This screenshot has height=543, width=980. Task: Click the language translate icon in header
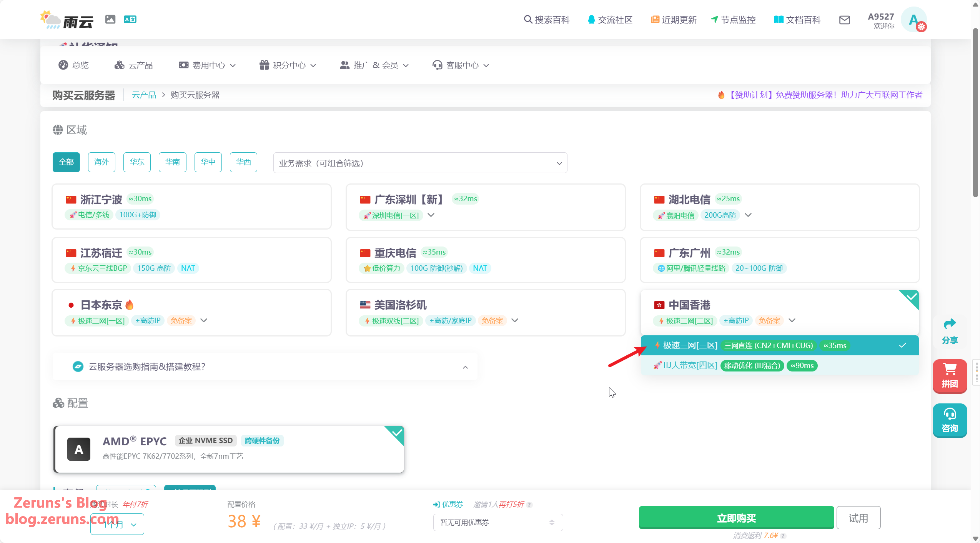click(x=130, y=19)
